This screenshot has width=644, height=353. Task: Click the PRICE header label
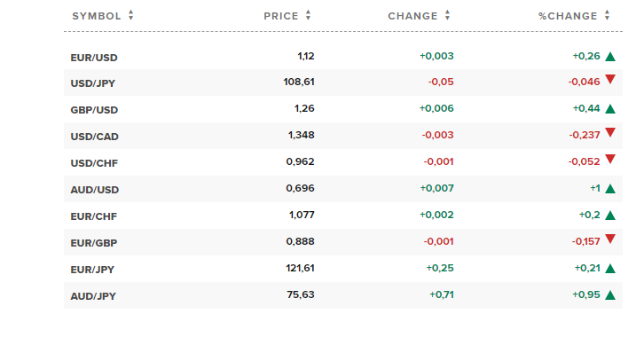pos(281,16)
